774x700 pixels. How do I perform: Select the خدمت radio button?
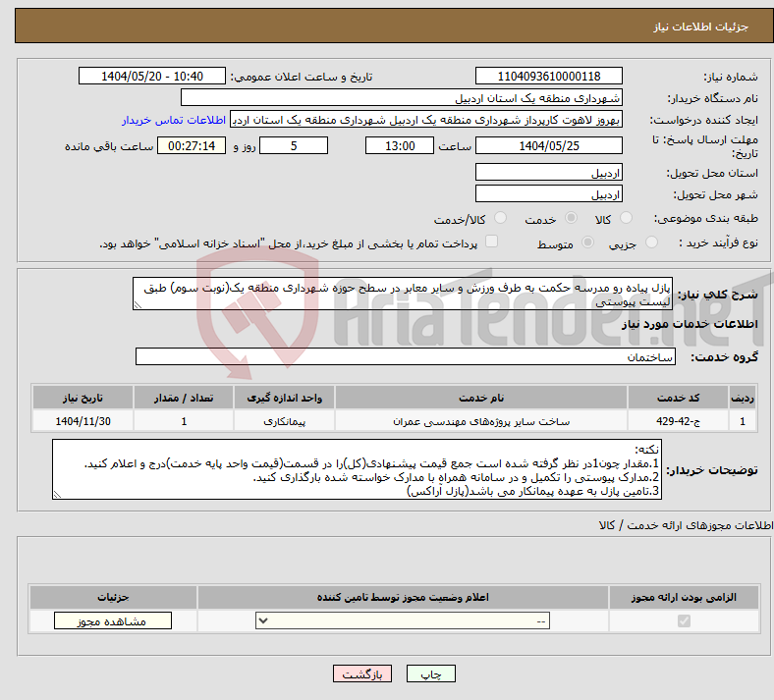pos(571,218)
